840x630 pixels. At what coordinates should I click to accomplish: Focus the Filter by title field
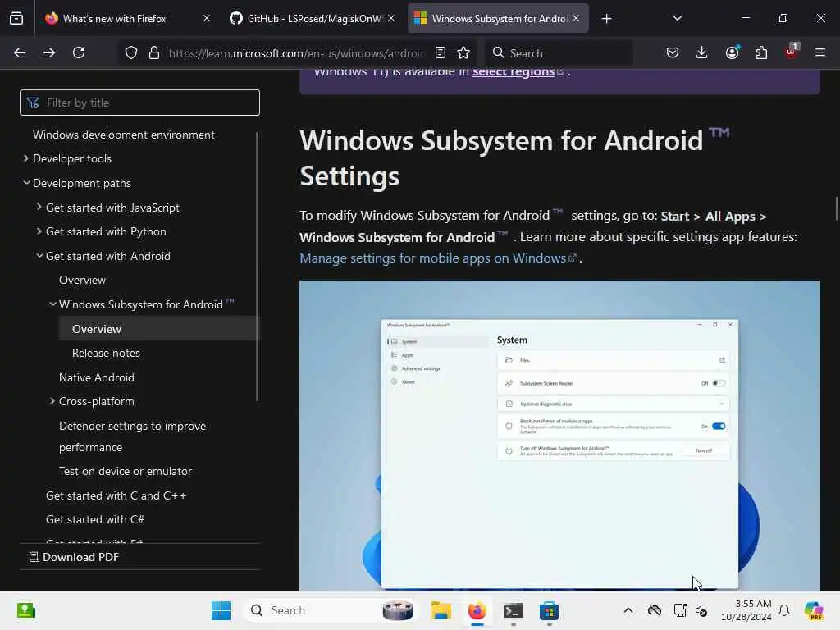[x=139, y=103]
